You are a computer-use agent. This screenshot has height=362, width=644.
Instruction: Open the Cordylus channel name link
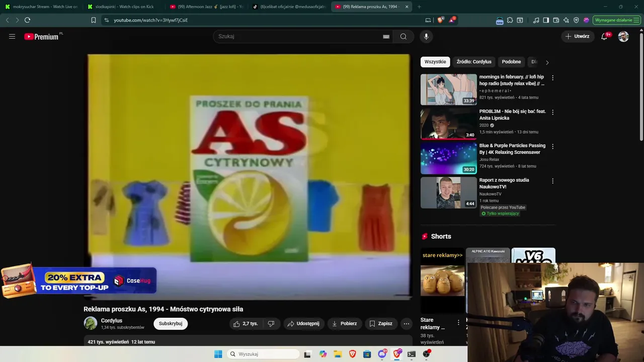coord(112,320)
